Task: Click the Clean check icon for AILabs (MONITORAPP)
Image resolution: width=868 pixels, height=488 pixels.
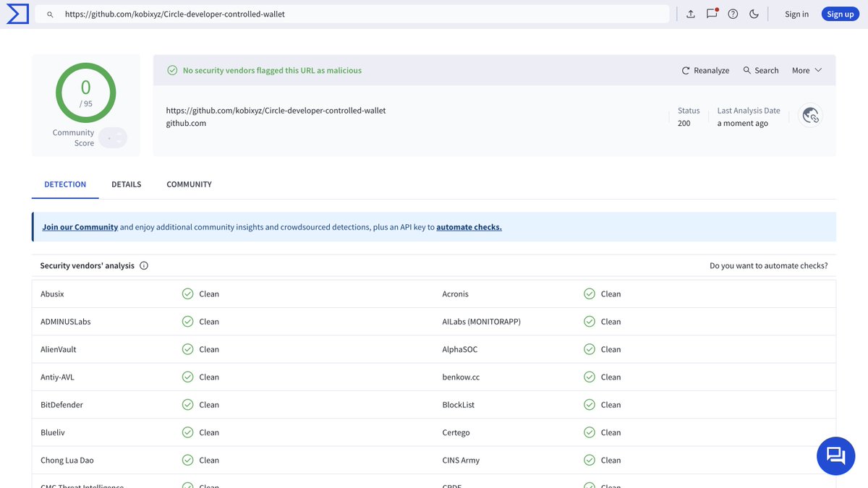Action: (589, 322)
